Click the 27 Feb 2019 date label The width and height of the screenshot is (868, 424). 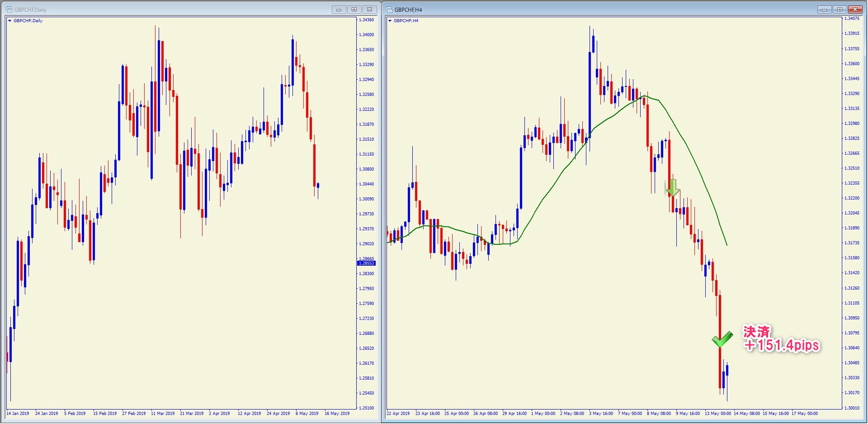pyautogui.click(x=134, y=414)
